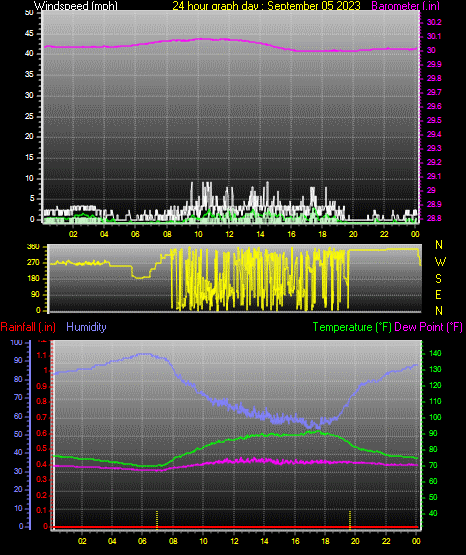Click the 30.2 barometer scale value
466x555 pixels.
(434, 22)
